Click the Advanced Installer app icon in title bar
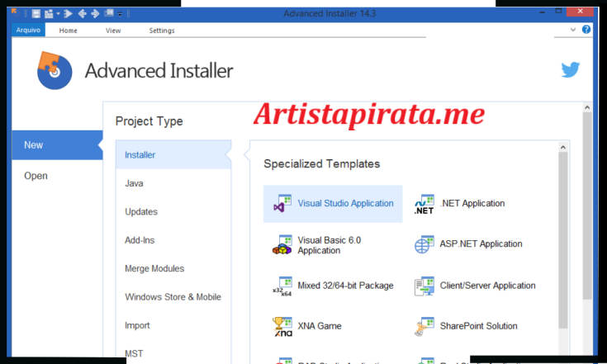This screenshot has height=364, width=607. coord(17,12)
